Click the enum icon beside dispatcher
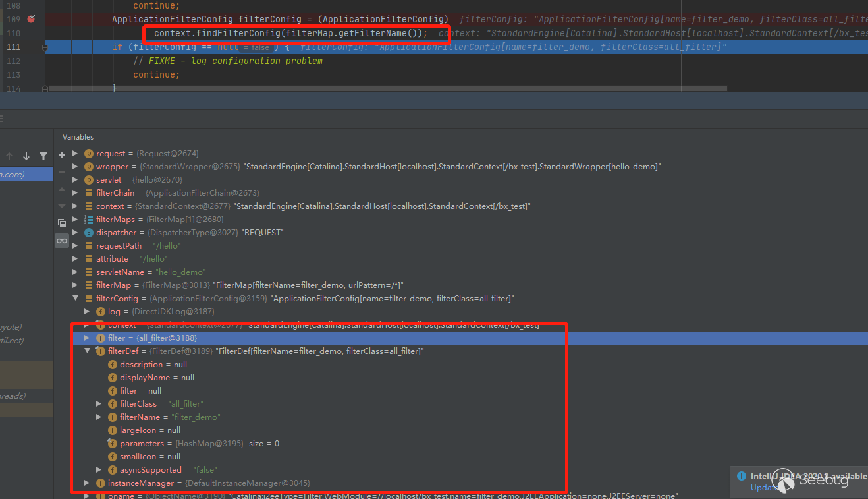The height and width of the screenshot is (499, 868). [x=89, y=233]
